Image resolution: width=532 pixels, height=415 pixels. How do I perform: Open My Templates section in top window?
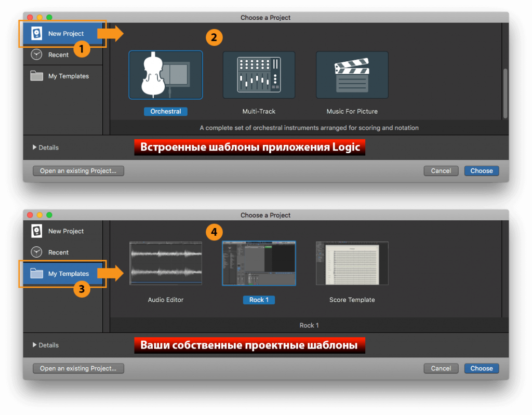click(63, 76)
